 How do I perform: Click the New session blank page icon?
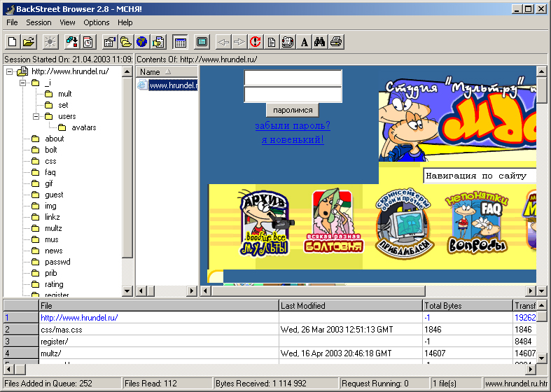tap(13, 42)
